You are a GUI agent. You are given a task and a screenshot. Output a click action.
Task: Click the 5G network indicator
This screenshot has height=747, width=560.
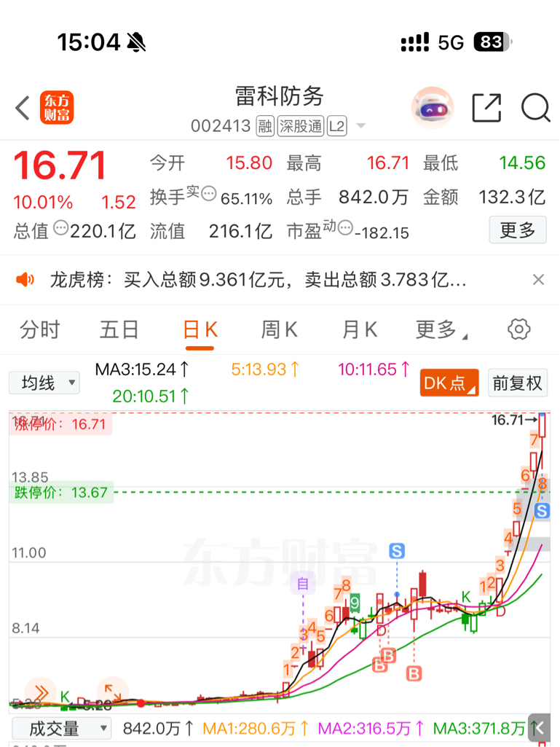pos(451,42)
